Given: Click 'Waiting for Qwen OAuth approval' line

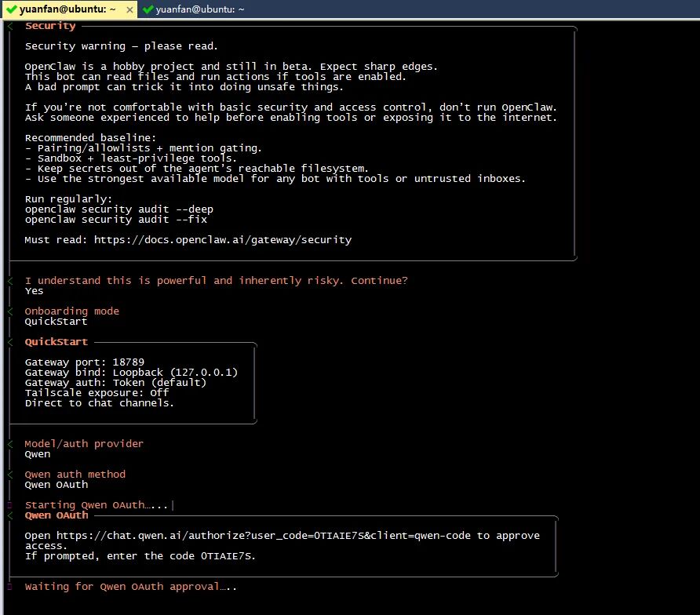Looking at the screenshot, I should (x=130, y=587).
